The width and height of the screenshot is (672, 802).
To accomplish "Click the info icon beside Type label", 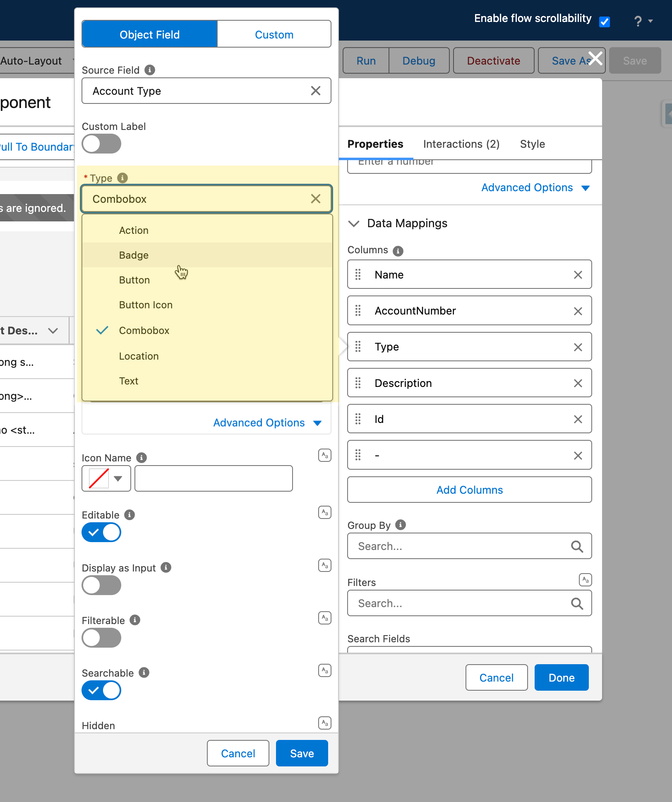I will [x=122, y=178].
